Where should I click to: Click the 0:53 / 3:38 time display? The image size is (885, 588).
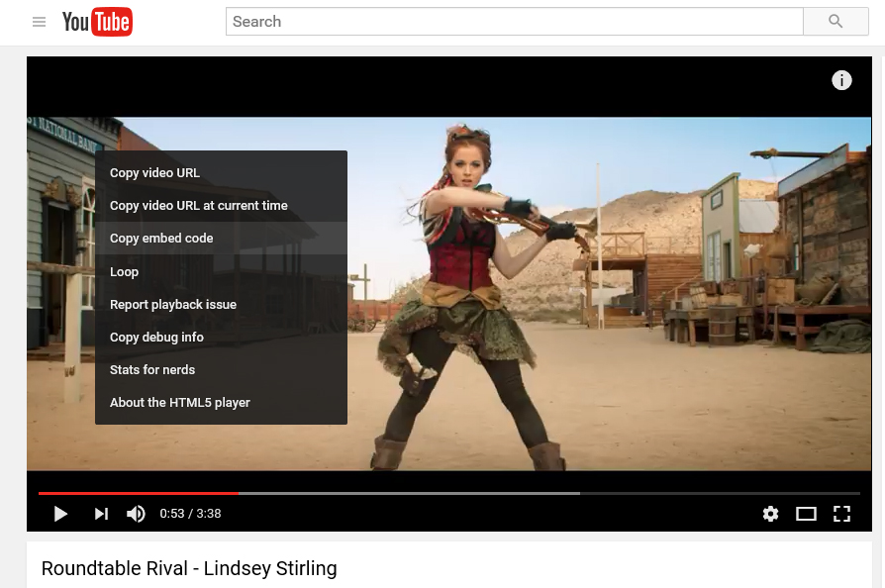pos(190,514)
